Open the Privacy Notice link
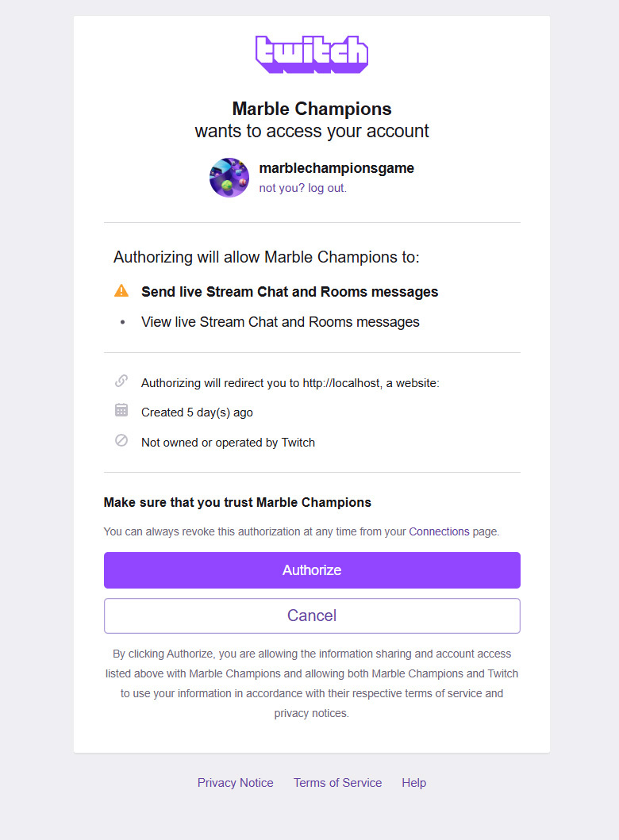 pos(235,783)
